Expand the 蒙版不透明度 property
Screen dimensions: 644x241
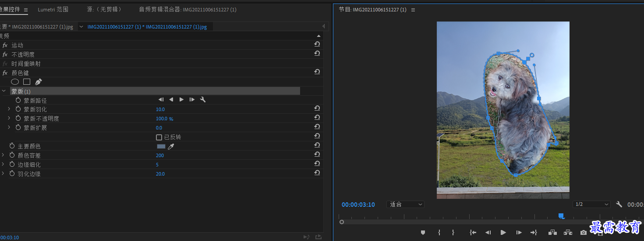9,118
